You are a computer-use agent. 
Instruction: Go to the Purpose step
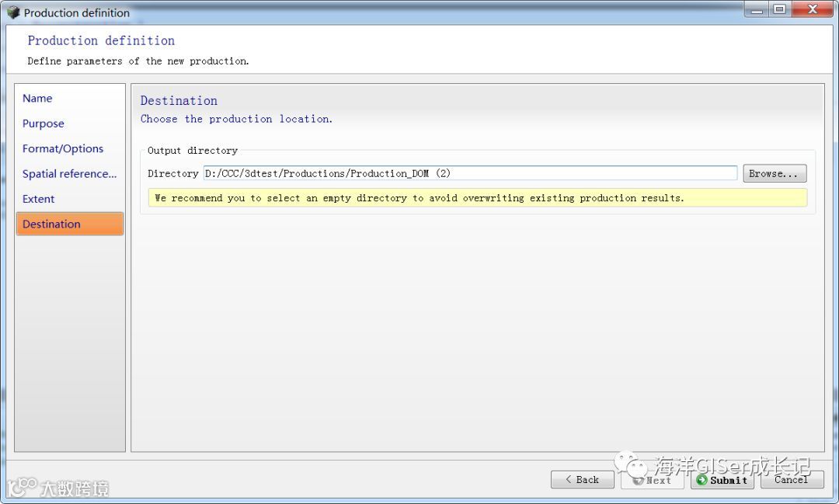[x=44, y=123]
